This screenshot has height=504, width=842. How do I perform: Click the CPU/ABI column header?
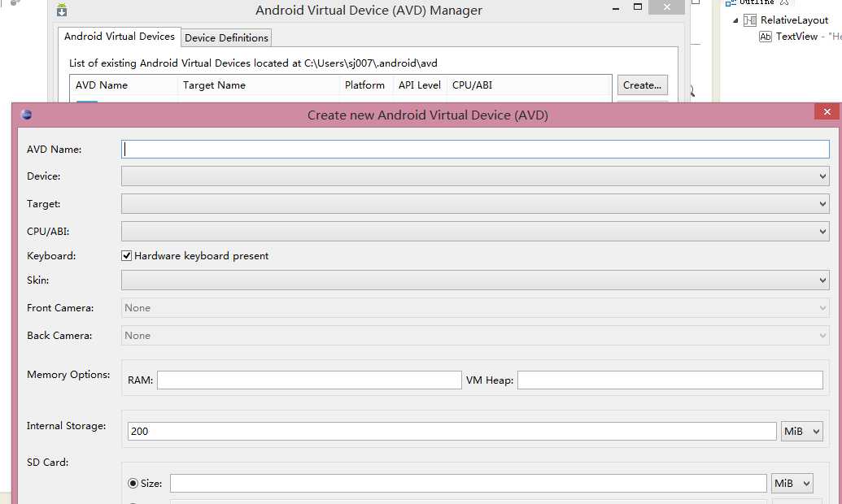click(x=529, y=85)
